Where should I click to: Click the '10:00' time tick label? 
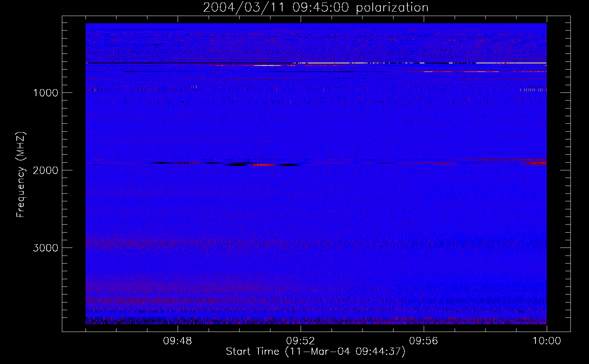point(547,341)
